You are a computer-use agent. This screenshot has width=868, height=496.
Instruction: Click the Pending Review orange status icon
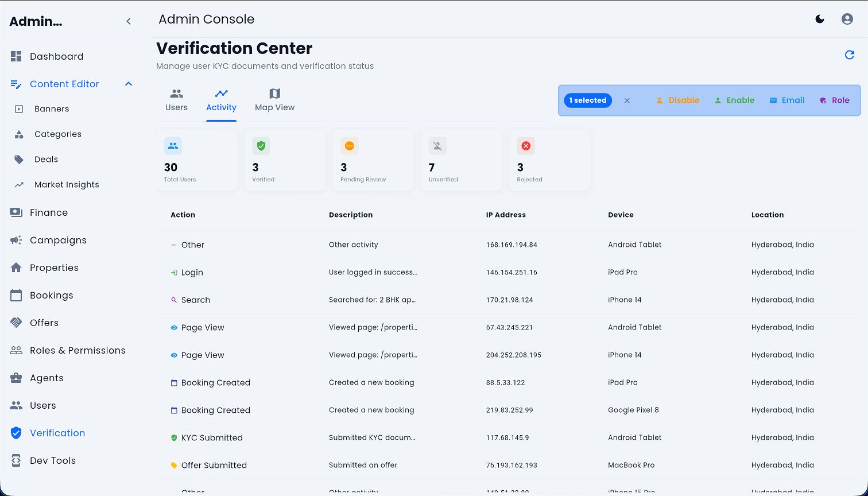tap(349, 146)
